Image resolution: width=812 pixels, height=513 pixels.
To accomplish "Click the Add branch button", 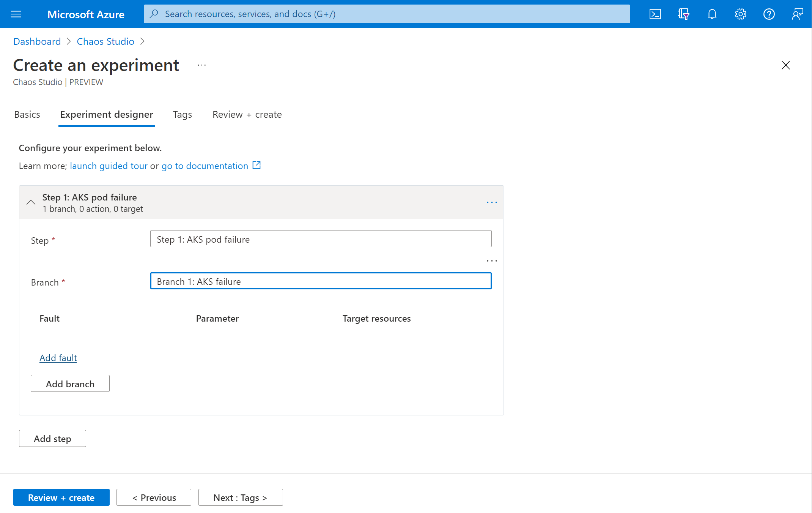I will point(70,383).
